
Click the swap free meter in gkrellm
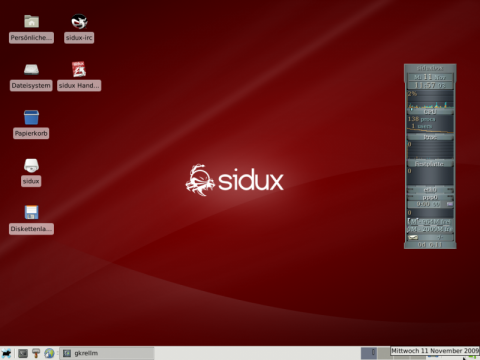(430, 229)
